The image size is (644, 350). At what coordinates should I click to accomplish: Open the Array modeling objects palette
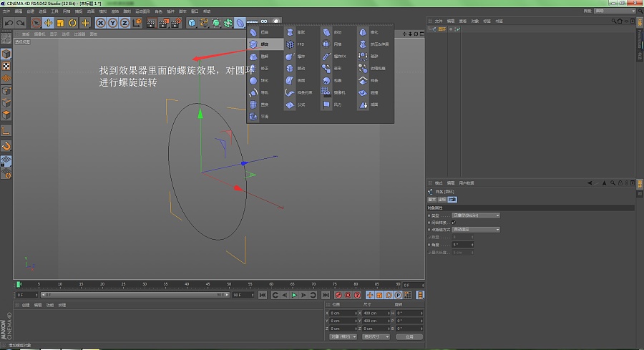pyautogui.click(x=228, y=23)
